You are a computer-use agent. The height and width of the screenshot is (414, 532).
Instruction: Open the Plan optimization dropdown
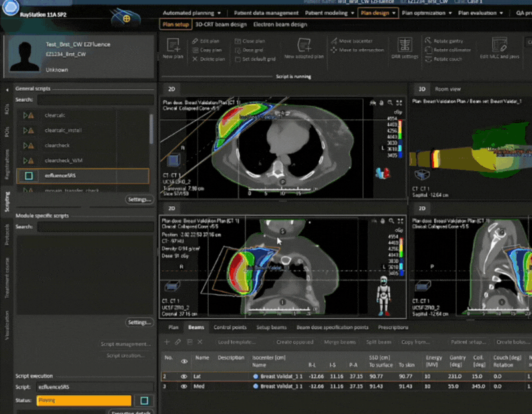point(427,13)
